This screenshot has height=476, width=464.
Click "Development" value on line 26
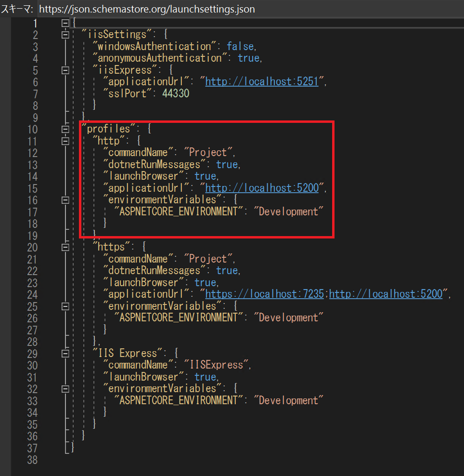[x=288, y=318]
